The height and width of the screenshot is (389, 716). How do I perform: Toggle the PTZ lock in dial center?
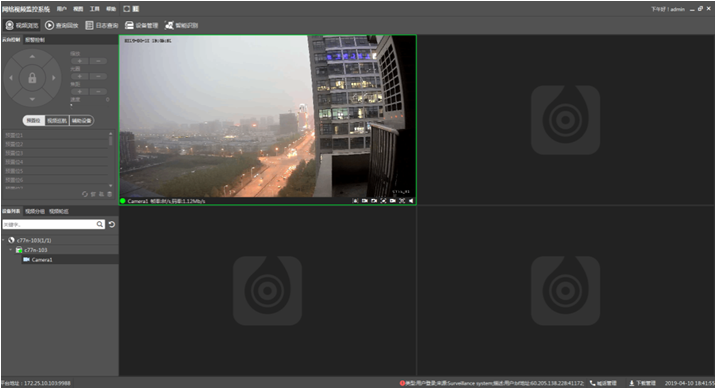32,78
